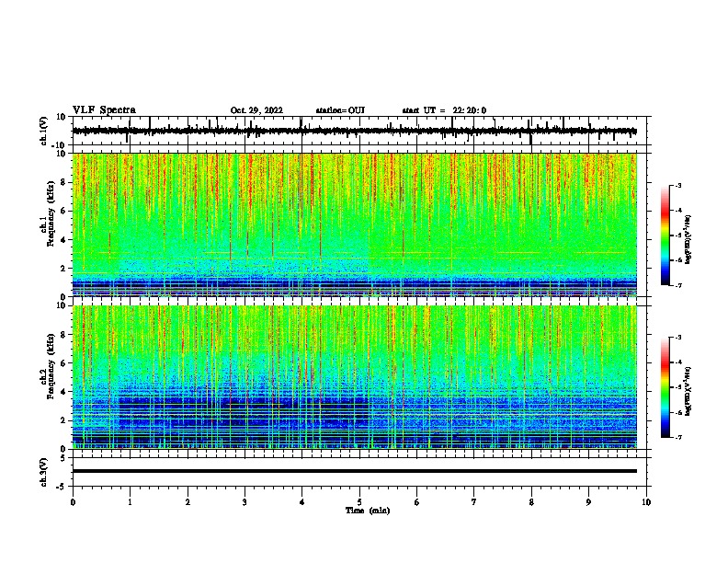Click the "station=OUI" header label
The height and width of the screenshot is (563, 728).
pos(340,110)
